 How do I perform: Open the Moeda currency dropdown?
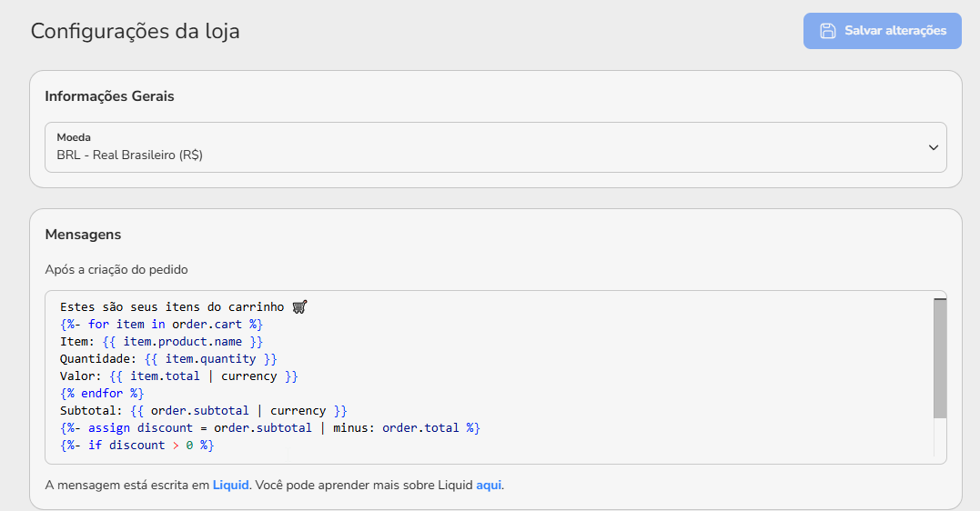point(496,147)
